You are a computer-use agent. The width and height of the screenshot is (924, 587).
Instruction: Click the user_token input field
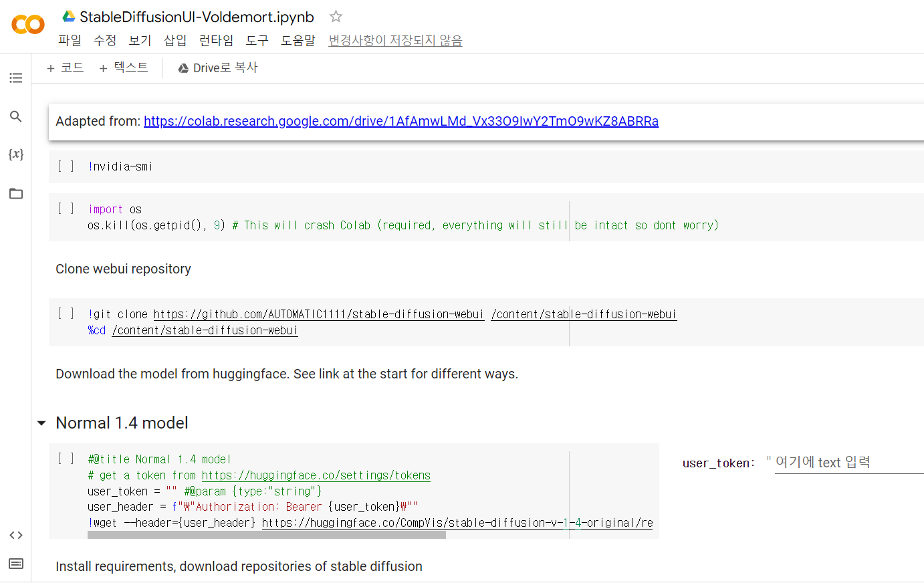point(849,463)
